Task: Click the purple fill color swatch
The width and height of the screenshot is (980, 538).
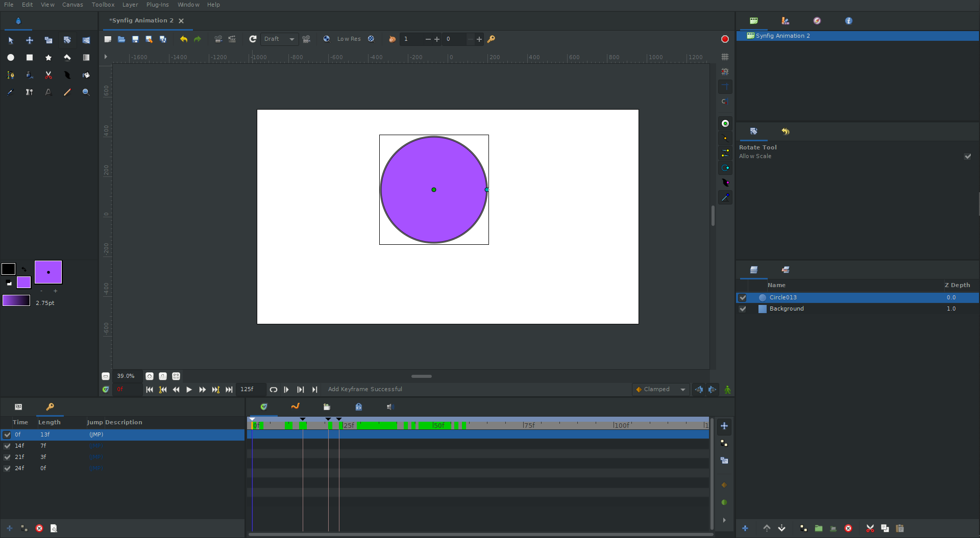Action: 23,283
